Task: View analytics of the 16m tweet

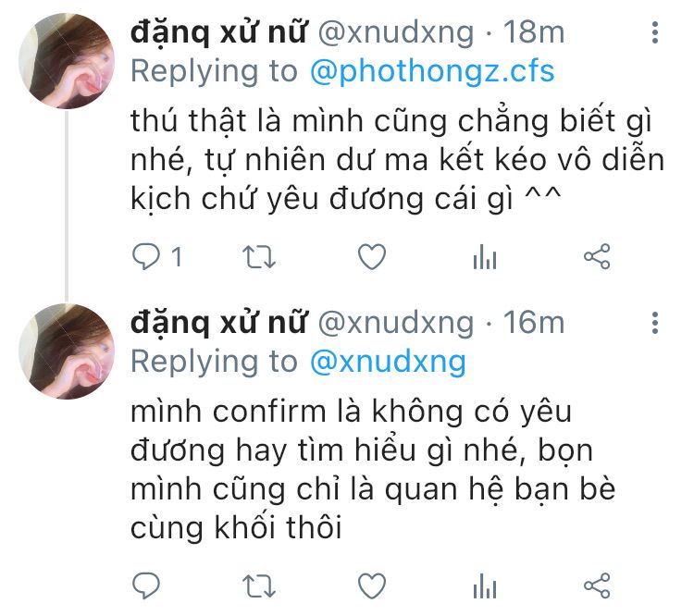Action: tap(485, 585)
